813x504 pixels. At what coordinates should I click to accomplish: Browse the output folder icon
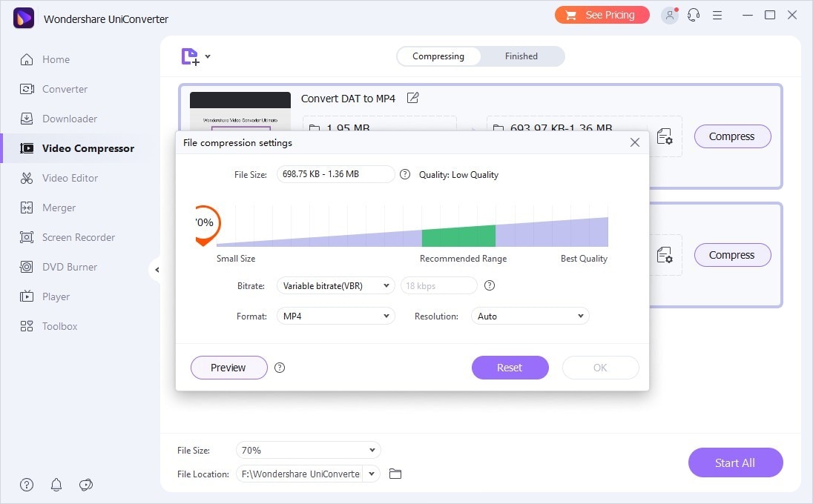coord(395,474)
